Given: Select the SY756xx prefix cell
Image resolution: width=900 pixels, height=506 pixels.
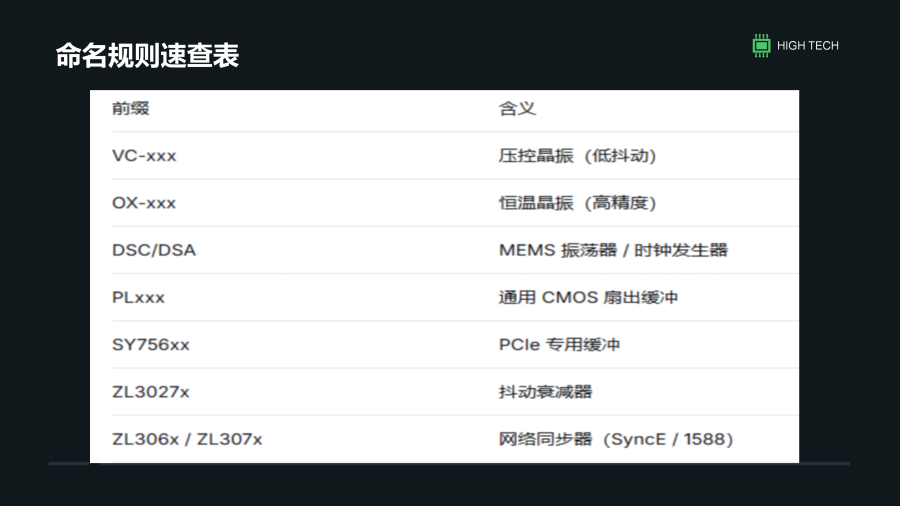Looking at the screenshot, I should pos(150,345).
